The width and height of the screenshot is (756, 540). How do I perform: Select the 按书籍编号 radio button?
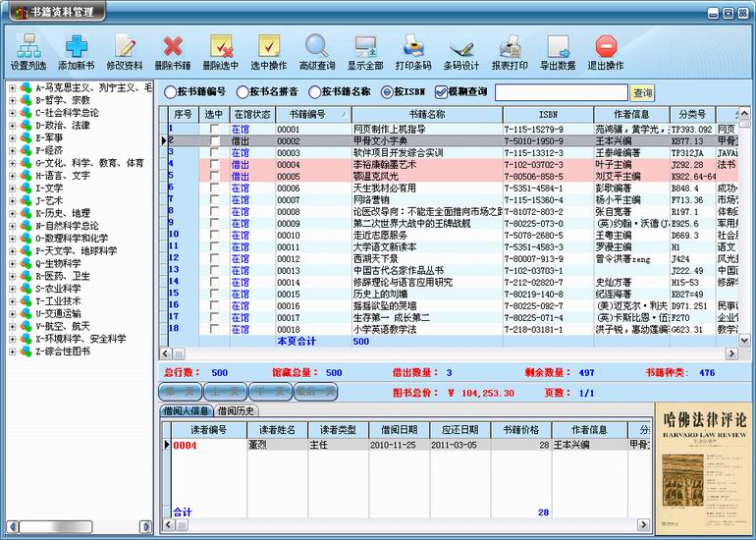pyautogui.click(x=171, y=92)
